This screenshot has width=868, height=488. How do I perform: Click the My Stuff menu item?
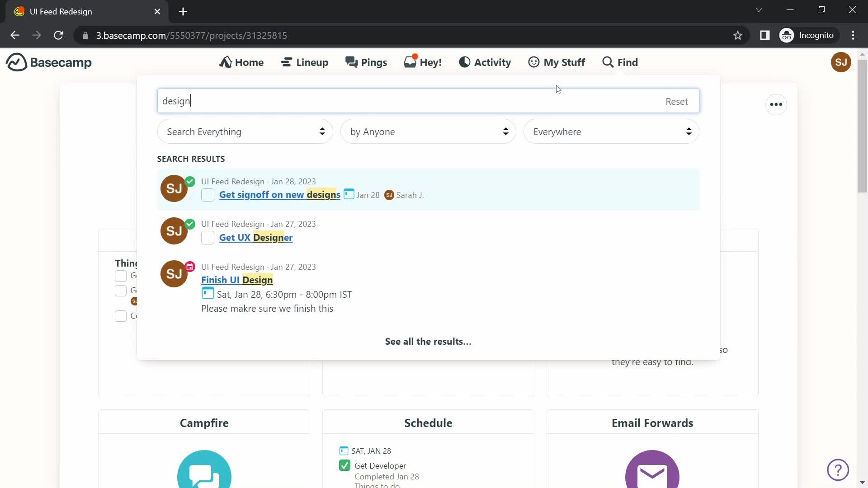[x=557, y=62]
